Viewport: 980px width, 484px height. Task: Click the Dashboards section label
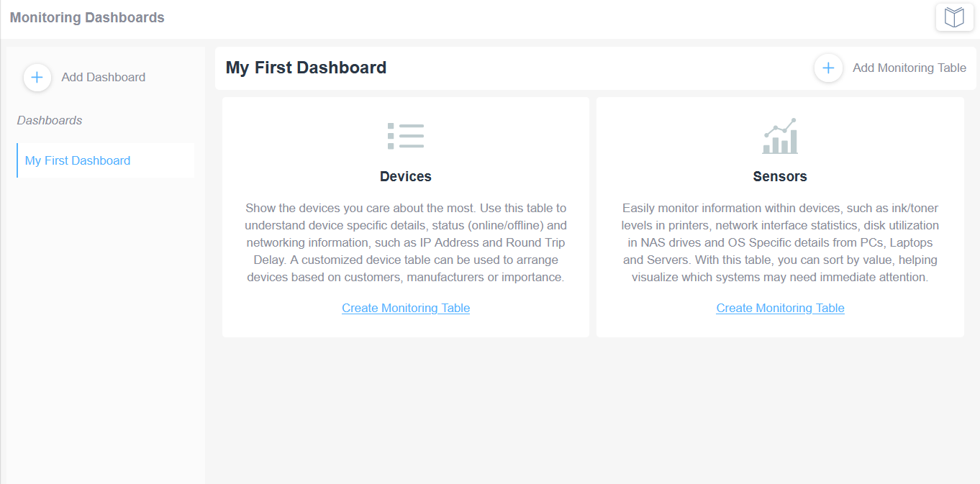[x=49, y=120]
